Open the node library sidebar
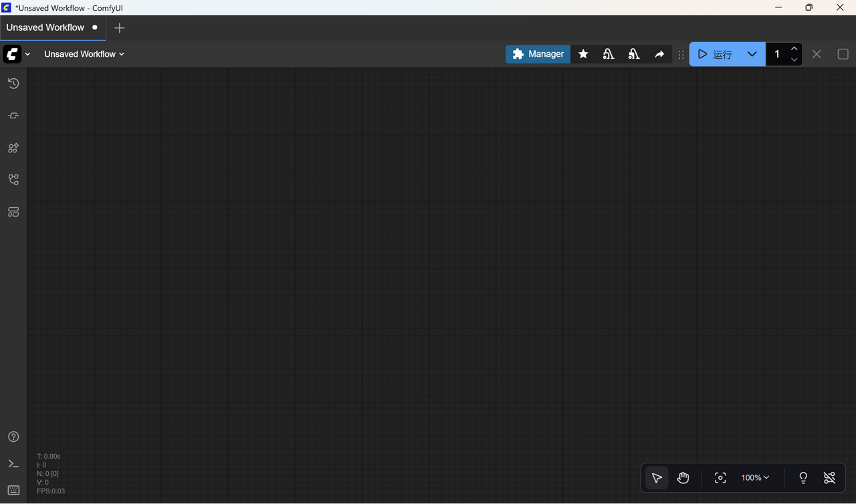The height and width of the screenshot is (504, 856). tap(13, 148)
